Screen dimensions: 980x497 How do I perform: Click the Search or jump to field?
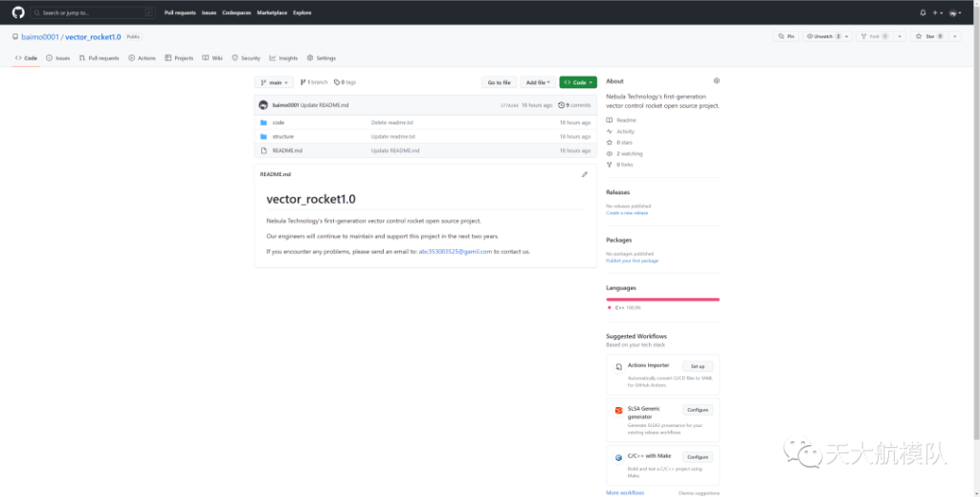point(92,12)
